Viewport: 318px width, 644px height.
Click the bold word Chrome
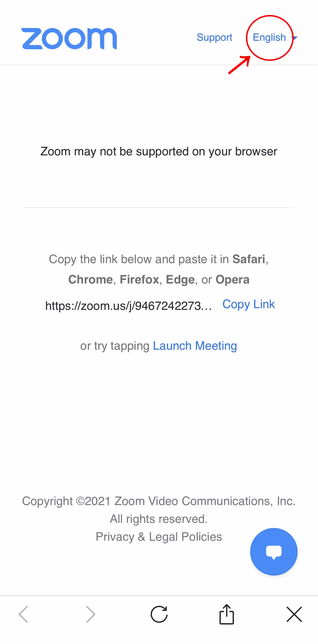90,280
